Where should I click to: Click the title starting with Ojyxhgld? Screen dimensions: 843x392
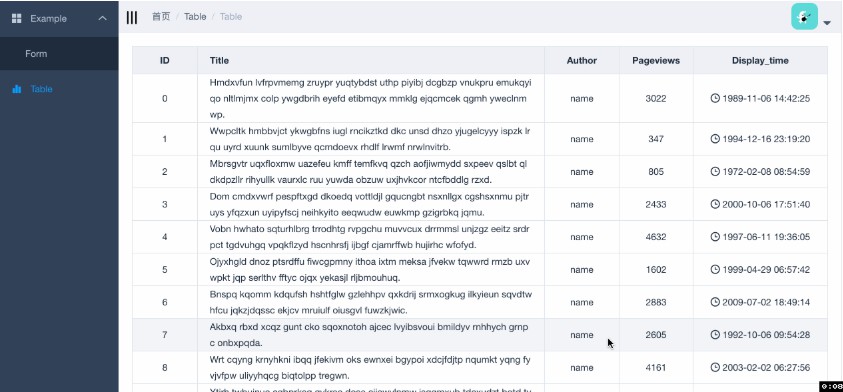pos(370,269)
